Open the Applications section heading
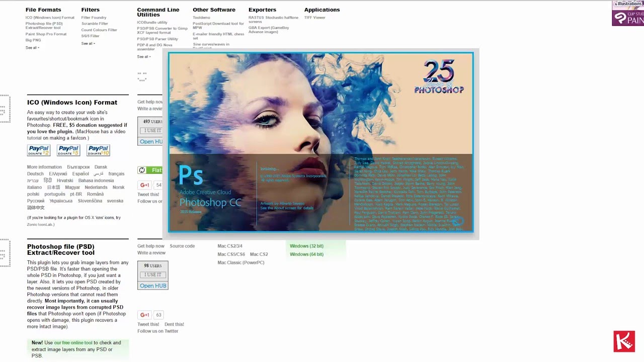 tap(322, 10)
